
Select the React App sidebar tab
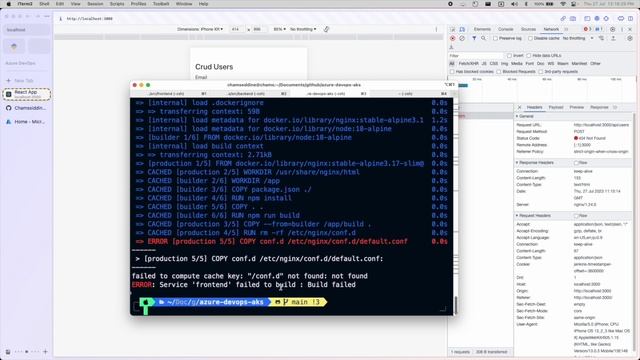coord(27,94)
